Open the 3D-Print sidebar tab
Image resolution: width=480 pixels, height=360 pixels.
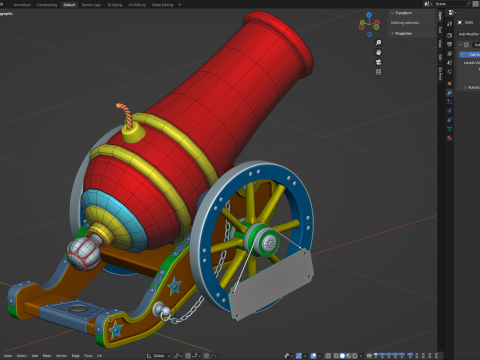pos(440,73)
